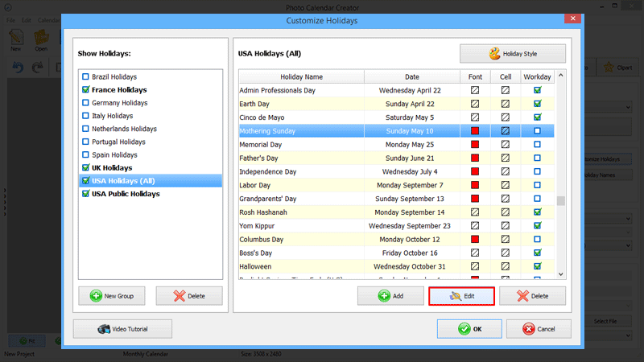Open the Video Tutorial
This screenshot has height=362, width=644.
coord(122,329)
